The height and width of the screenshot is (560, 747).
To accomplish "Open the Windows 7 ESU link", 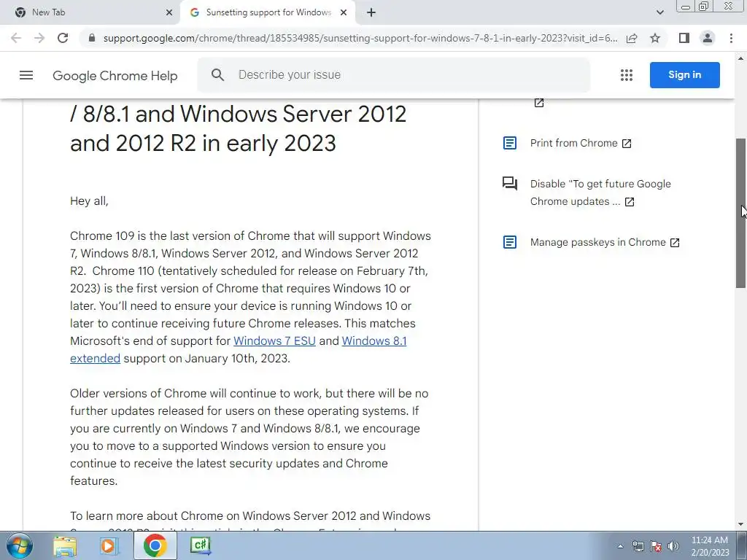I will (x=274, y=341).
